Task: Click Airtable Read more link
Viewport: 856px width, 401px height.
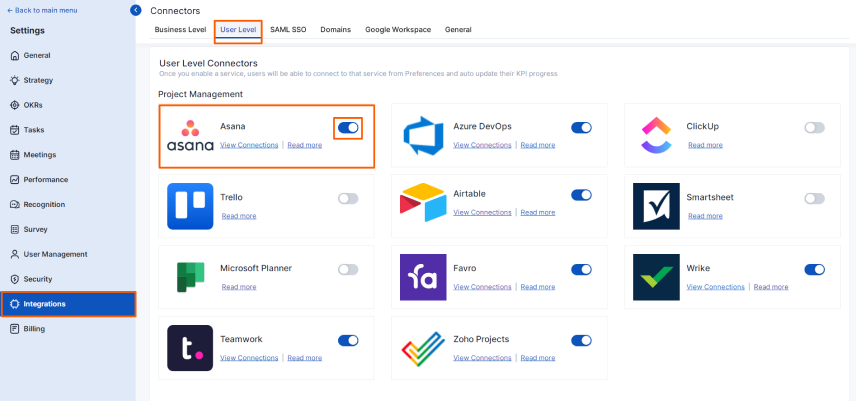Action: pos(538,212)
